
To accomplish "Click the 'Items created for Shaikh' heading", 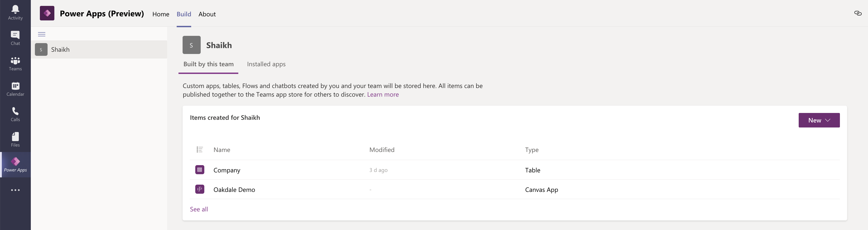I will (x=225, y=117).
